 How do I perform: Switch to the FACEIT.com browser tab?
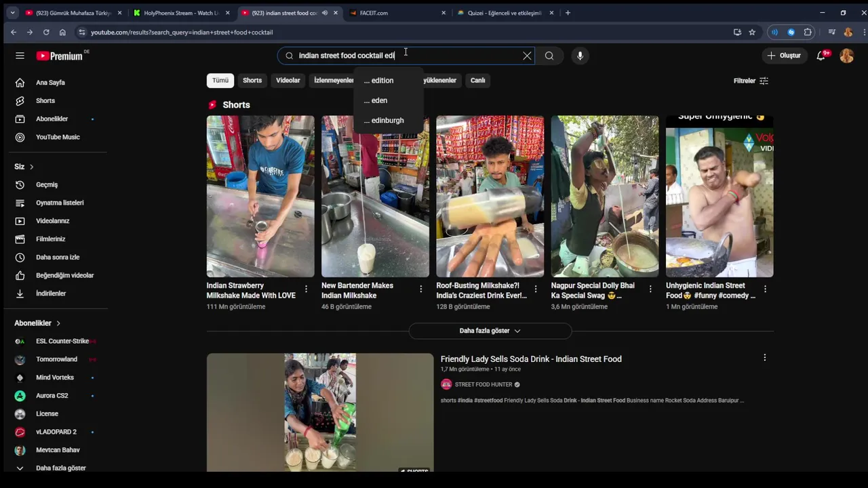[x=397, y=13]
